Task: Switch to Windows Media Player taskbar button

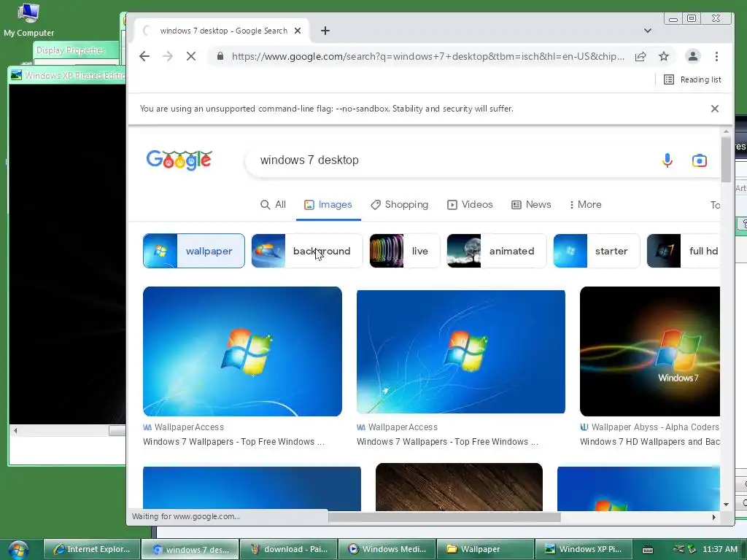Action: [x=387, y=549]
